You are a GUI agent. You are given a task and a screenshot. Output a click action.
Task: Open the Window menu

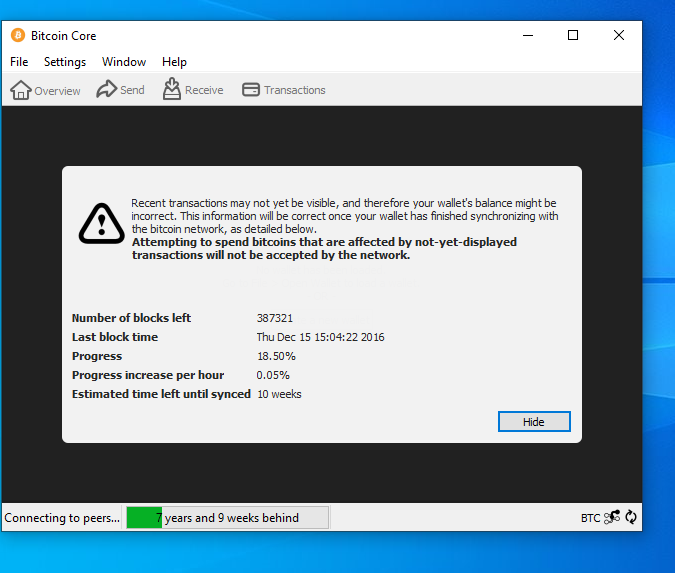[x=124, y=62]
